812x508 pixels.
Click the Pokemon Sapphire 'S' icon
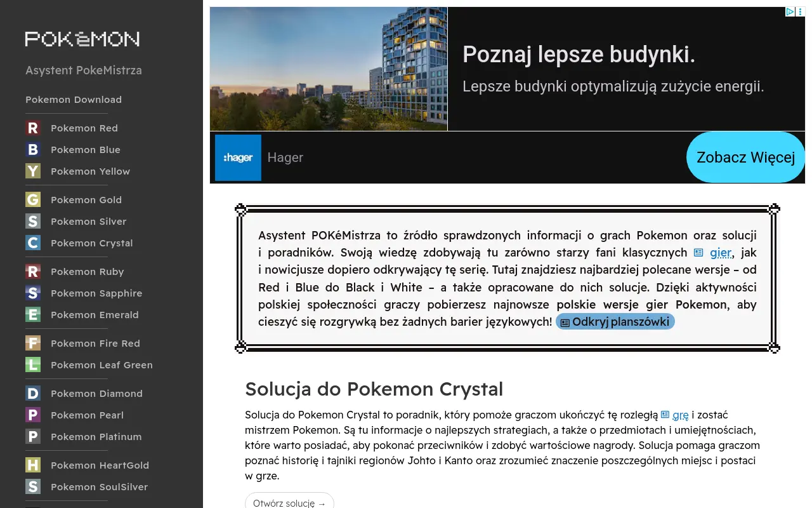[x=33, y=293]
